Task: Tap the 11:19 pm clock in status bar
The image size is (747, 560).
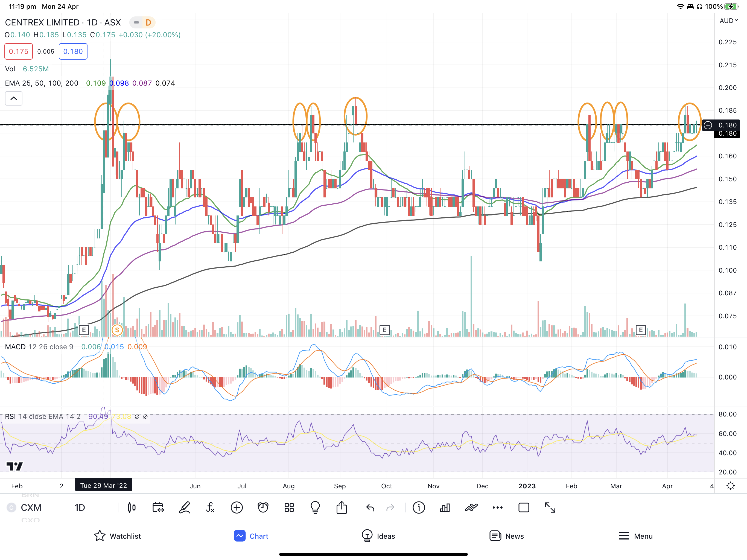Action: [22, 6]
